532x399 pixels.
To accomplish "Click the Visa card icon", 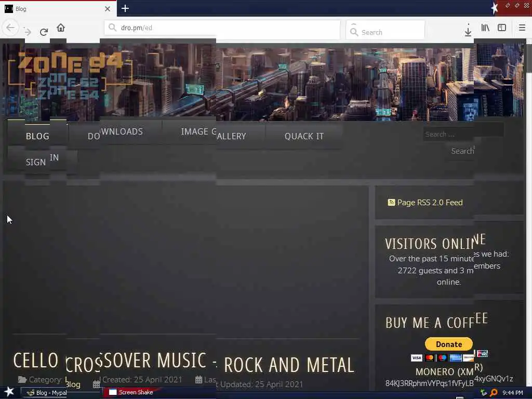I will point(417,358).
